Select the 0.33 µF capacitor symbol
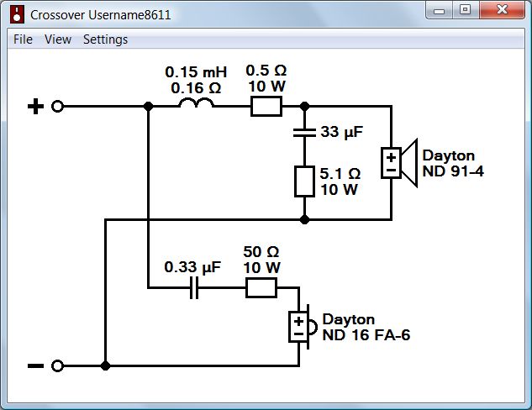The height and width of the screenshot is (410, 532). point(194,287)
